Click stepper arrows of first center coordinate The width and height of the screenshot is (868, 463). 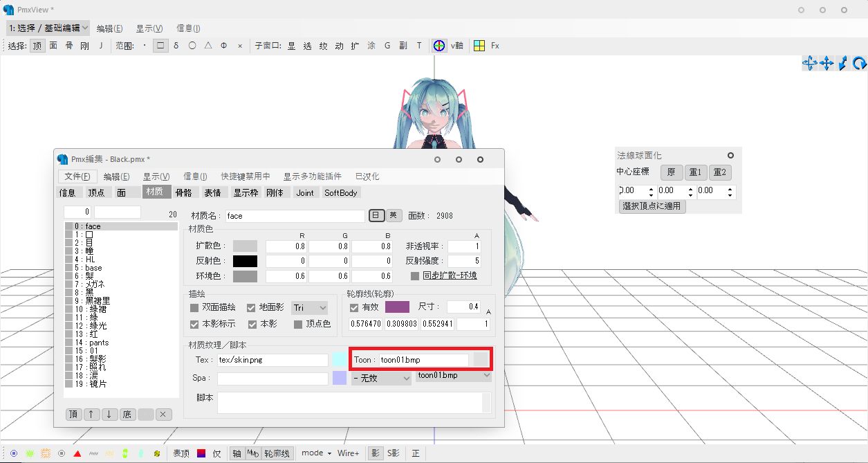click(x=650, y=191)
